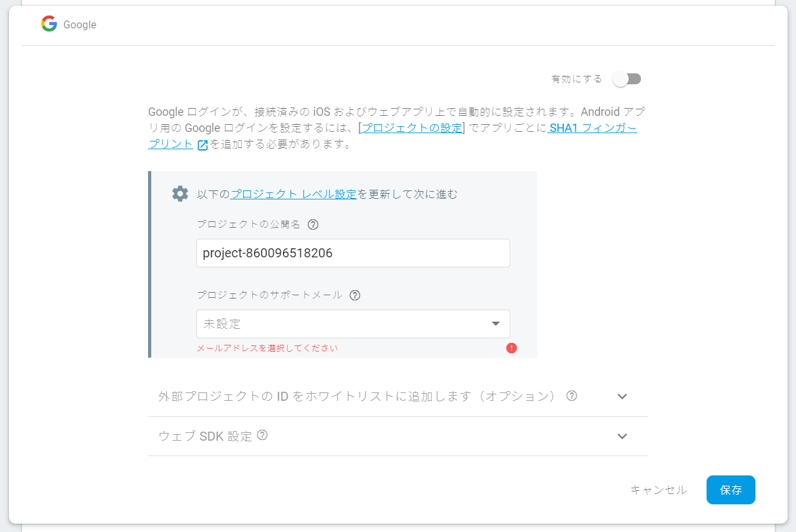Click the 保存 button
This screenshot has height=532, width=796.
[730, 490]
